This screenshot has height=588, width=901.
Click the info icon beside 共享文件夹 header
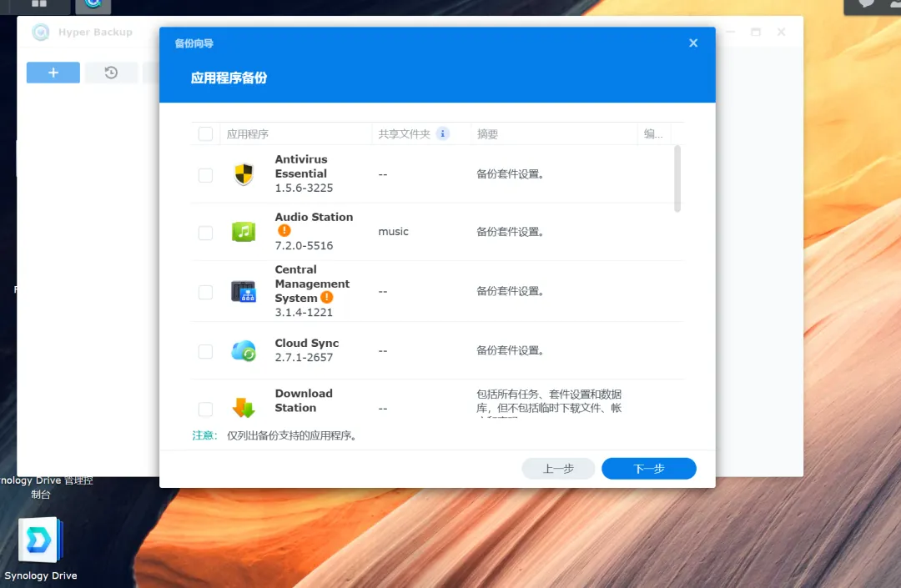pyautogui.click(x=442, y=133)
